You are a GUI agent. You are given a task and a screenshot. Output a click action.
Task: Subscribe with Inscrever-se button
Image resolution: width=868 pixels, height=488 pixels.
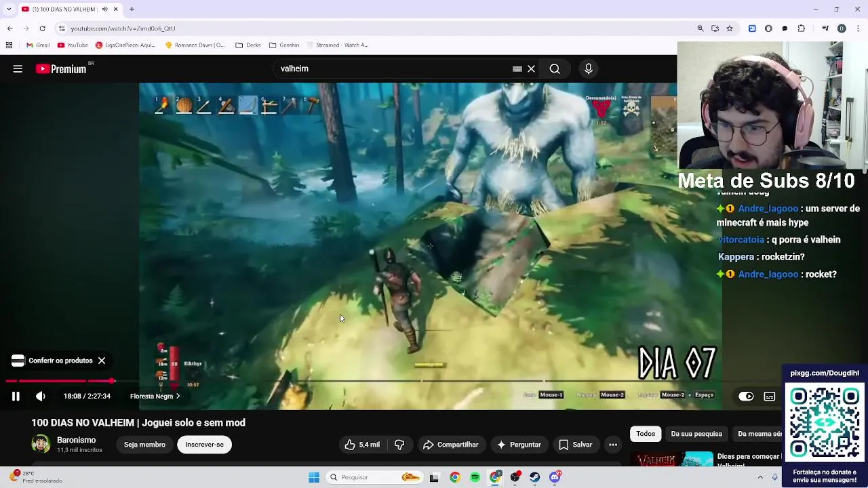[204, 445]
